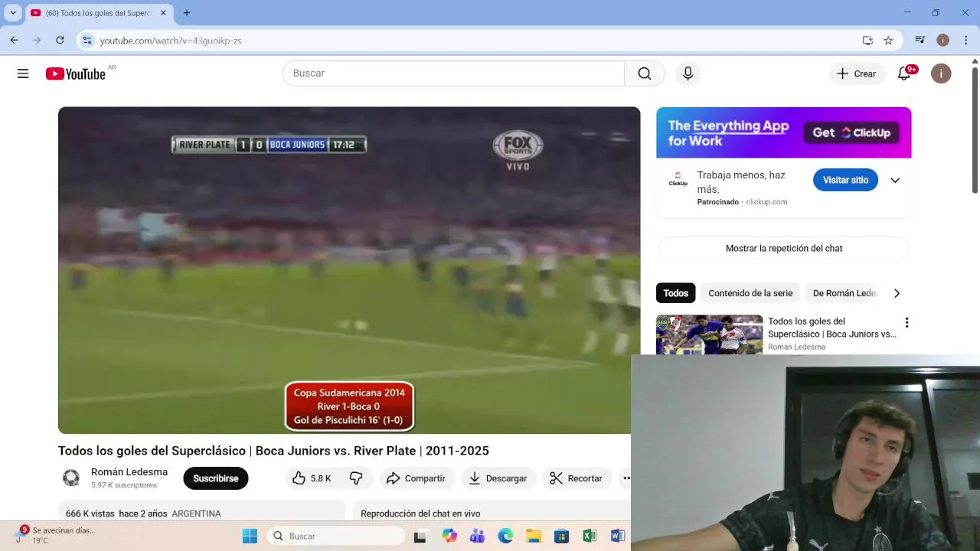Screen dimensions: 980x551
Task: Click the Crear create button
Action: click(856, 73)
